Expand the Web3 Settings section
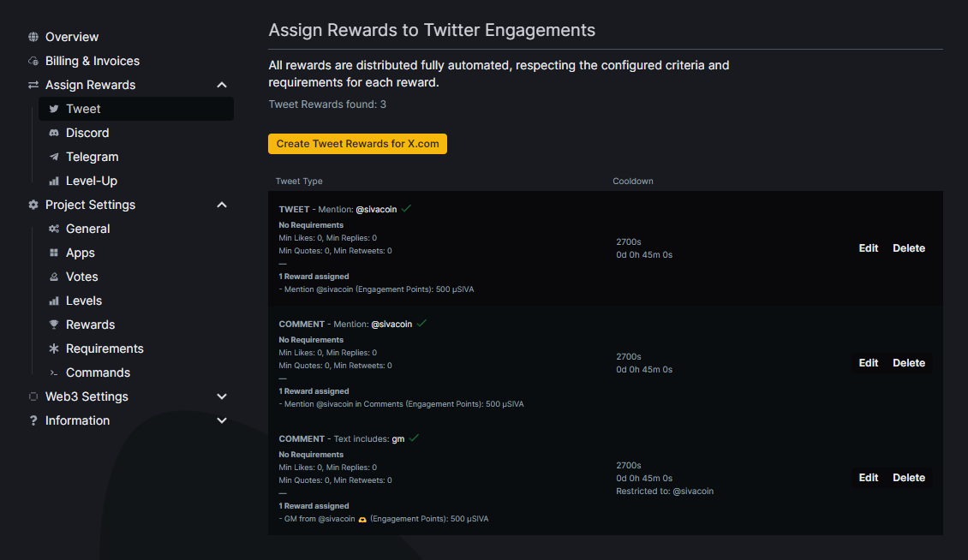Screen dimensions: 968x560 coord(222,396)
